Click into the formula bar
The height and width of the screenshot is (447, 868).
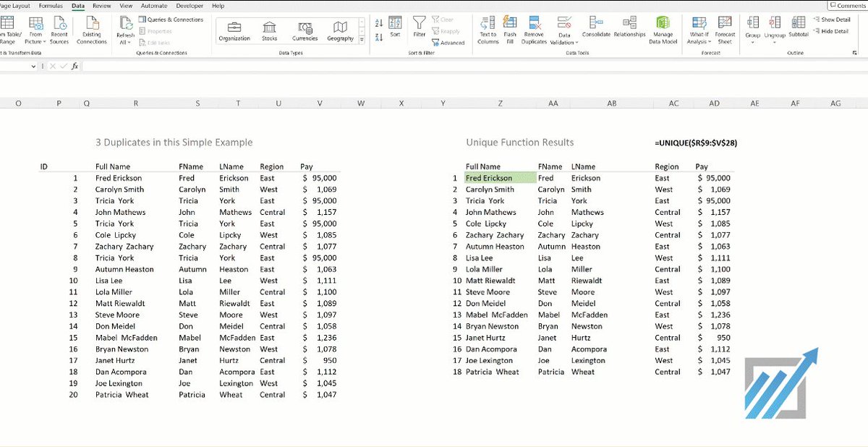click(x=474, y=66)
